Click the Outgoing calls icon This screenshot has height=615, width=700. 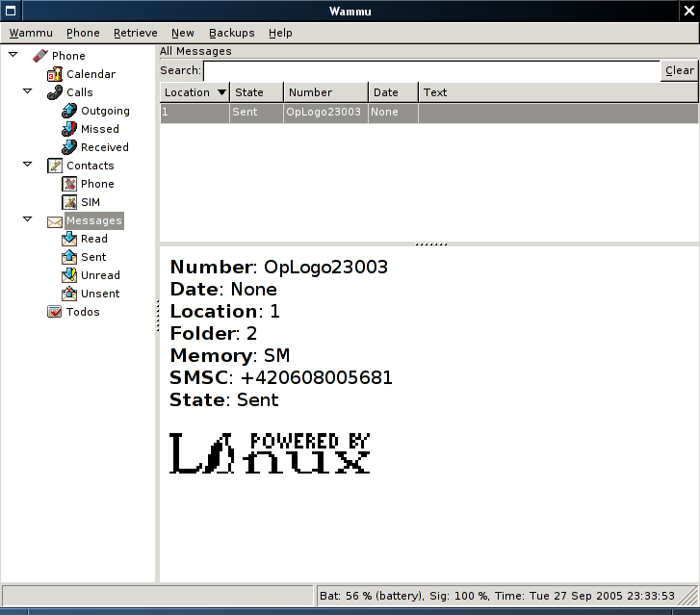click(x=69, y=111)
